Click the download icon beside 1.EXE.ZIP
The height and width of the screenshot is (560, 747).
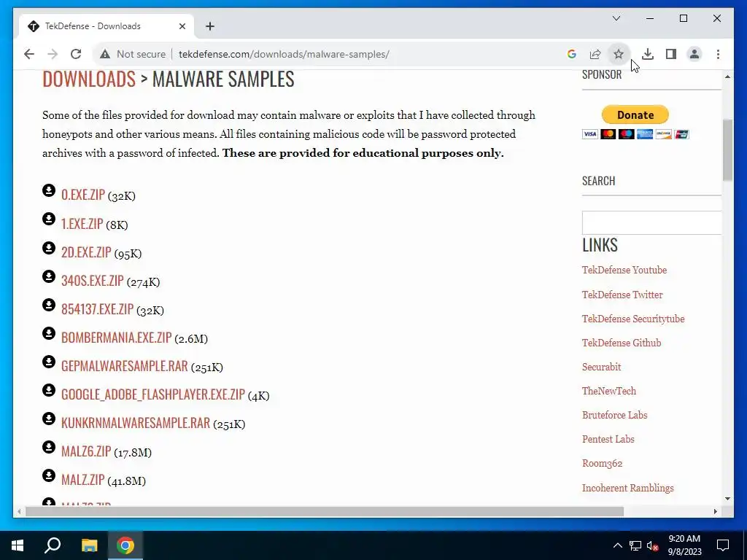click(x=49, y=219)
